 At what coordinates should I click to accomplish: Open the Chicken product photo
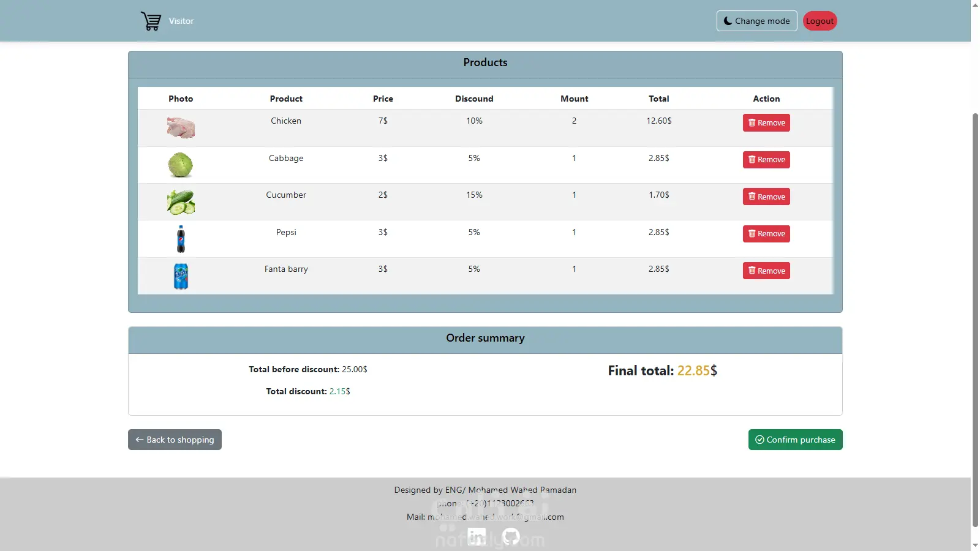pos(181,128)
